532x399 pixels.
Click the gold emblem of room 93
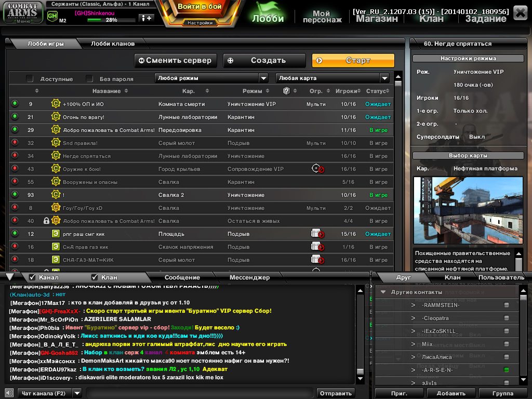56,194
